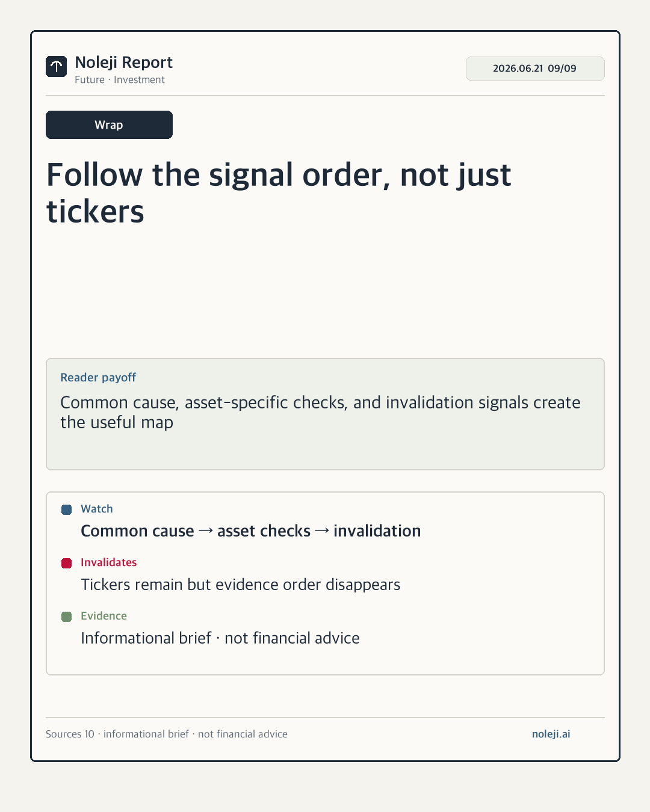The image size is (650, 812).
Task: Select the Future · Investment subtitle
Action: point(120,79)
